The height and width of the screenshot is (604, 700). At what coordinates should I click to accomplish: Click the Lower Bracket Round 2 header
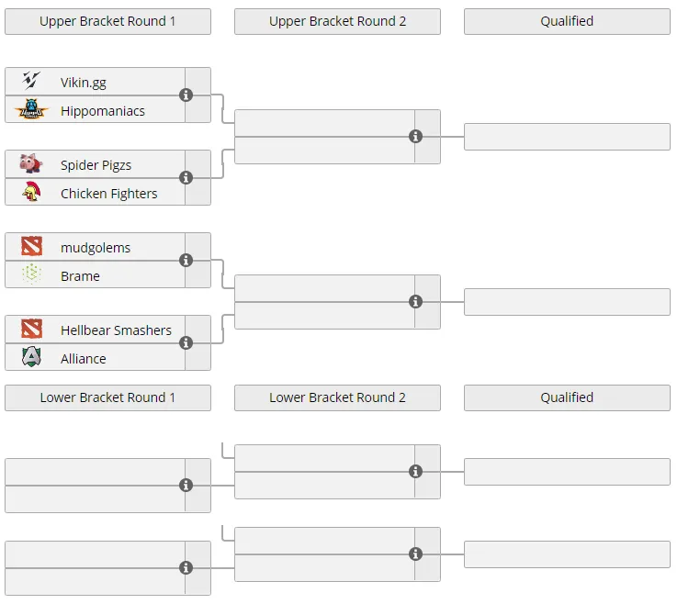click(337, 397)
